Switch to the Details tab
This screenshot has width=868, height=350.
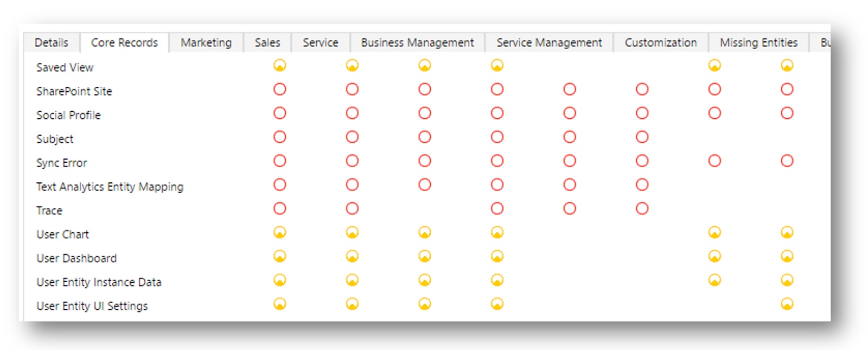pos(52,43)
